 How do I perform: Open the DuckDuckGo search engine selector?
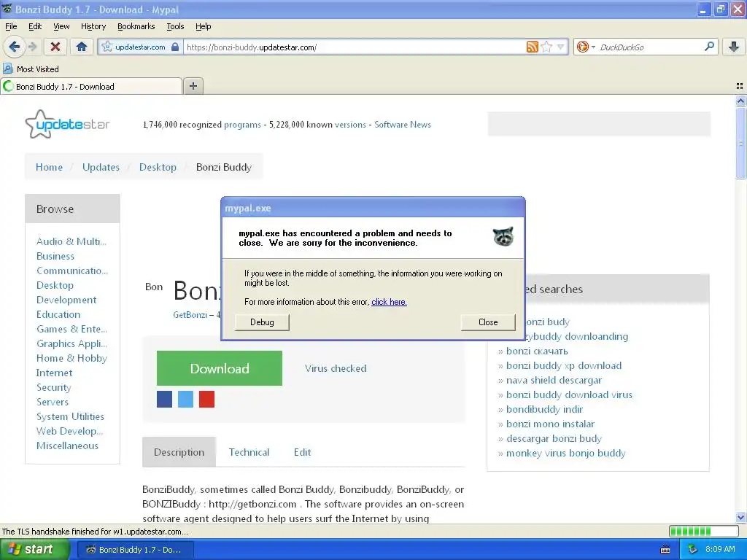[x=586, y=47]
